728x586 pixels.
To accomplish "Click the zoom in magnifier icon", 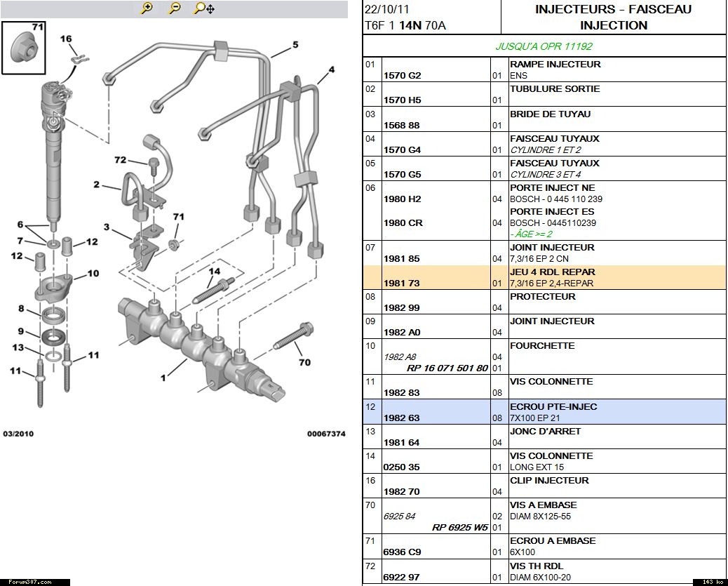I will point(147,8).
